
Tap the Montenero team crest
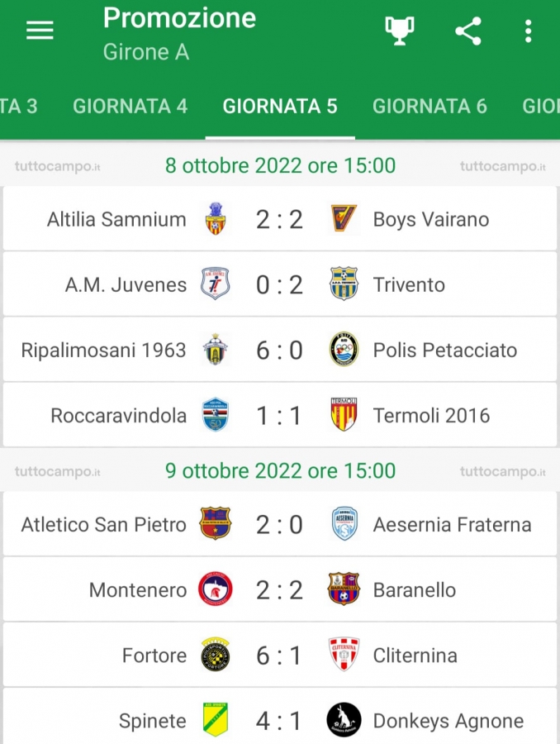click(216, 589)
